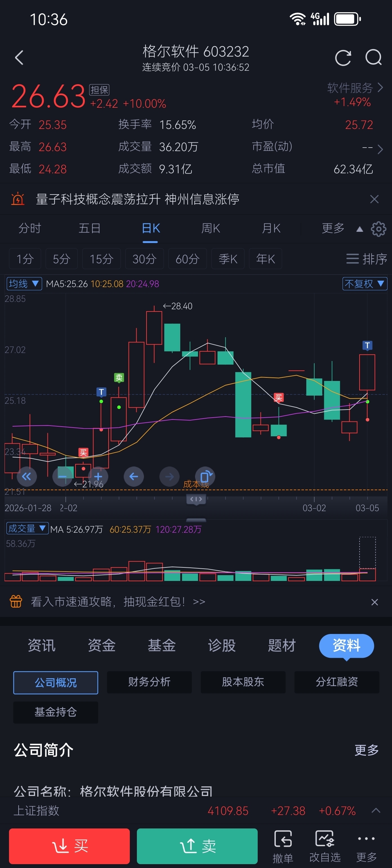Select the 30分 period chip
Image resolution: width=392 pixels, height=868 pixels.
pyautogui.click(x=145, y=259)
